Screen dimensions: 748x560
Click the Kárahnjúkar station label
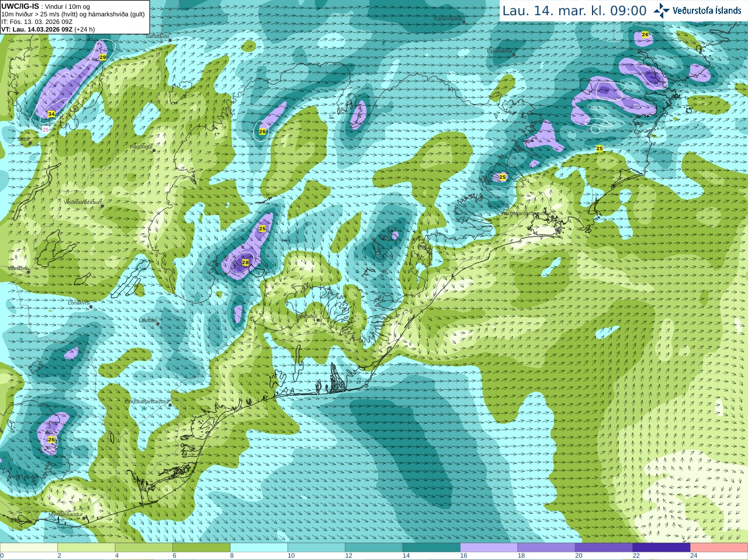[x=448, y=19]
